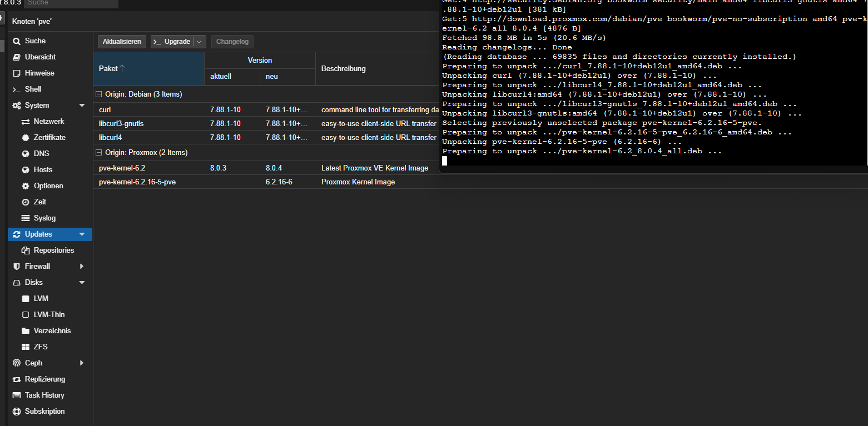Collapse the System section arrow

tap(82, 105)
